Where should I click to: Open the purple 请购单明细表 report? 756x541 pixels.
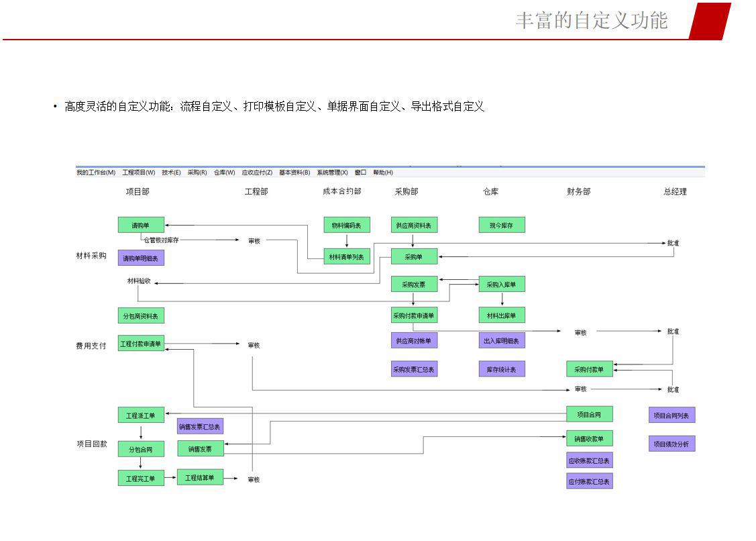pos(141,258)
